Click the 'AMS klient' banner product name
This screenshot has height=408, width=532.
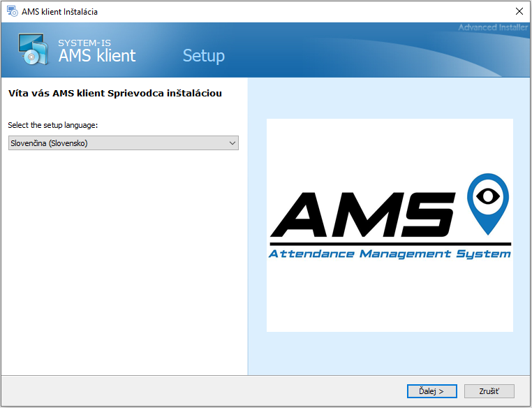(x=97, y=55)
